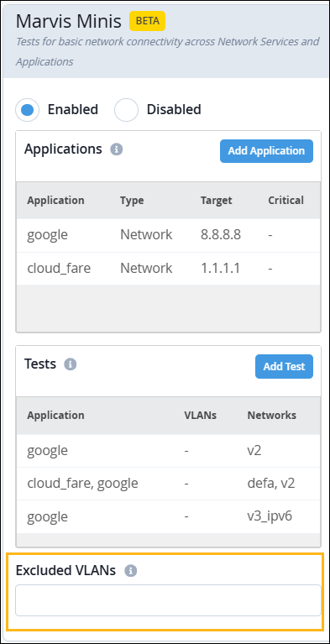Click the Type column header in Applications

[x=132, y=201]
